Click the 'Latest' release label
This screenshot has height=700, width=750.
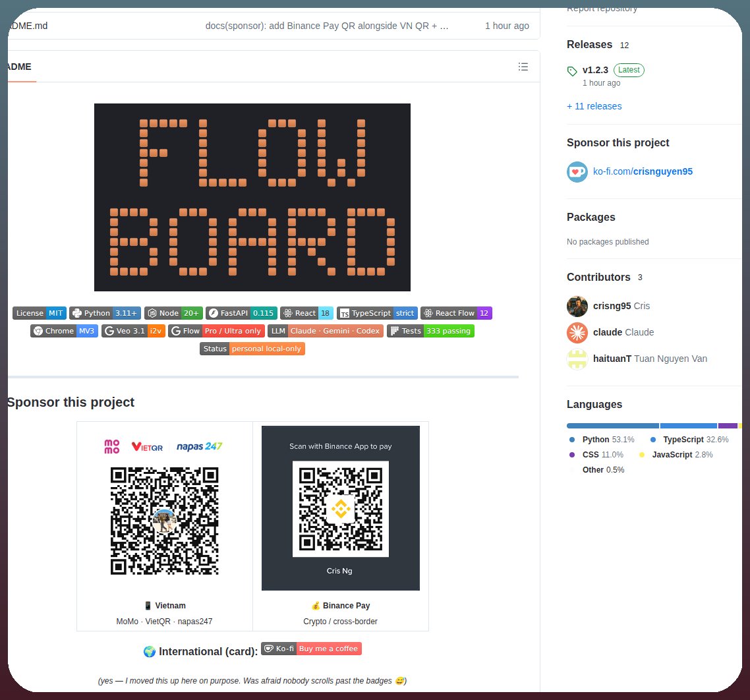(x=629, y=70)
